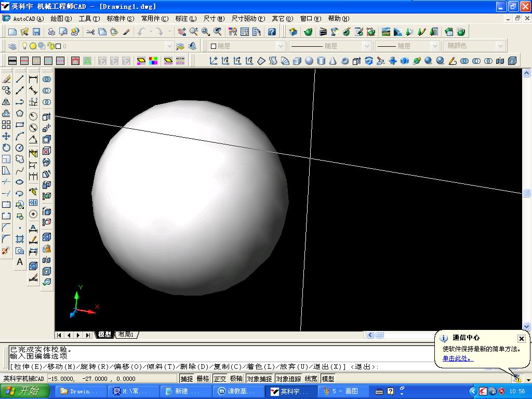Image resolution: width=532 pixels, height=399 pixels.
Task: Open the 绘图(D) menu
Action: coord(61,19)
